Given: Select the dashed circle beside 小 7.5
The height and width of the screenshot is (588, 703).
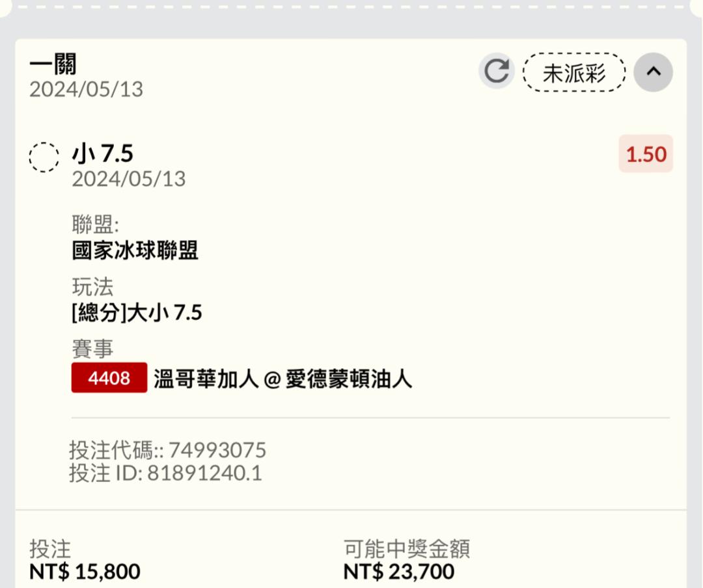Looking at the screenshot, I should click(44, 157).
